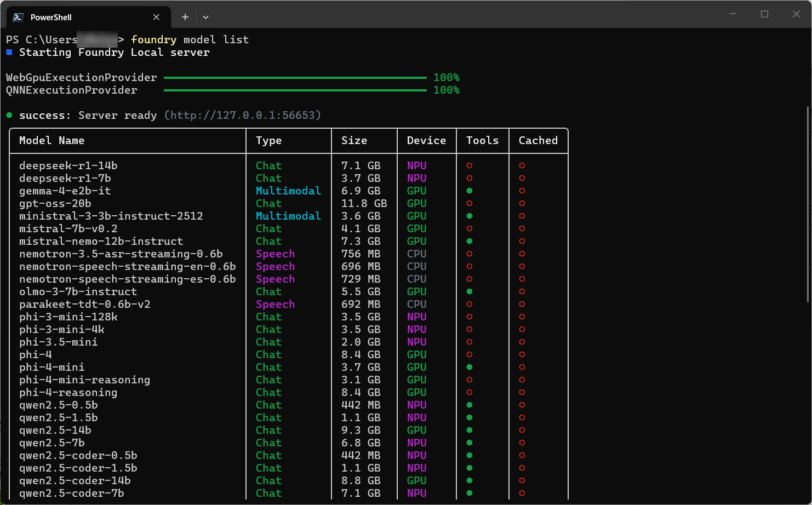This screenshot has height=505, width=812.
Task: Click the Tools dot for qwen2.5-coder-14b
Action: coord(470,480)
